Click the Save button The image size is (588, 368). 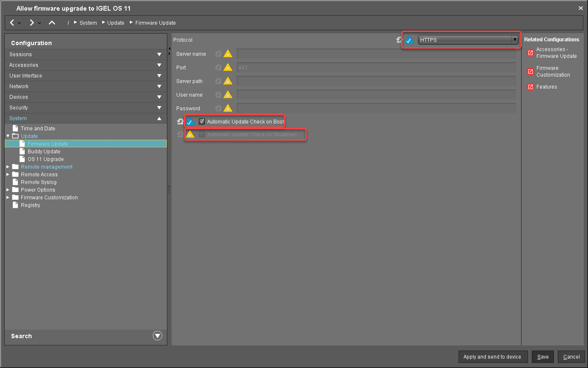point(543,357)
